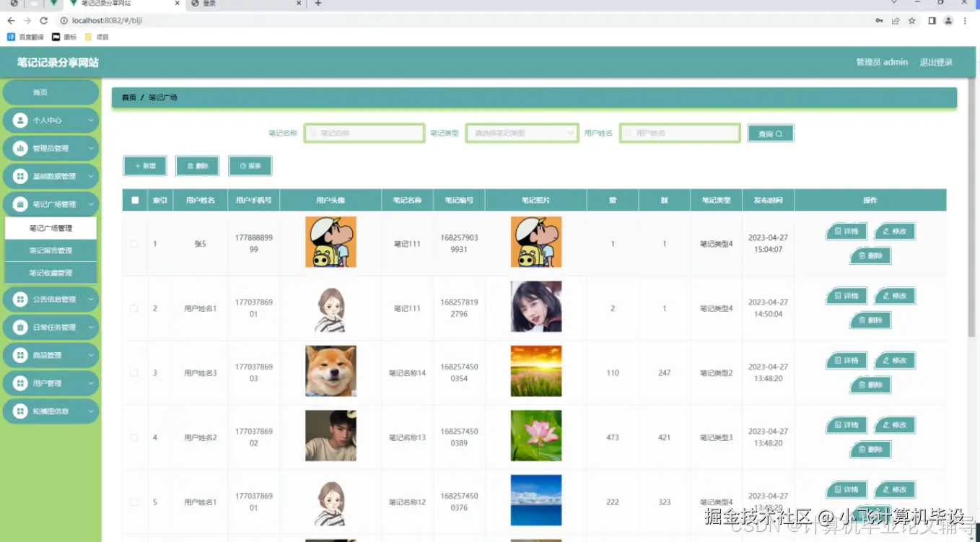
Task: Open the 笔记类型 select dropdown
Action: click(522, 133)
